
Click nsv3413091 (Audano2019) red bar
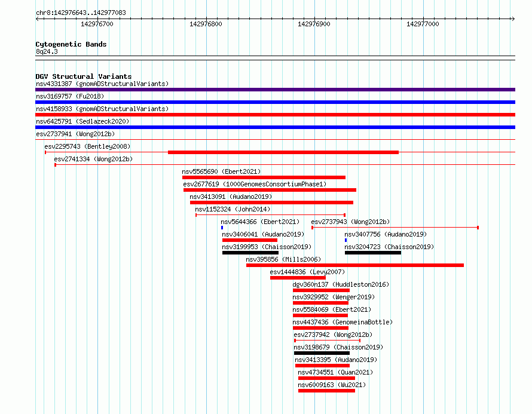(271, 203)
